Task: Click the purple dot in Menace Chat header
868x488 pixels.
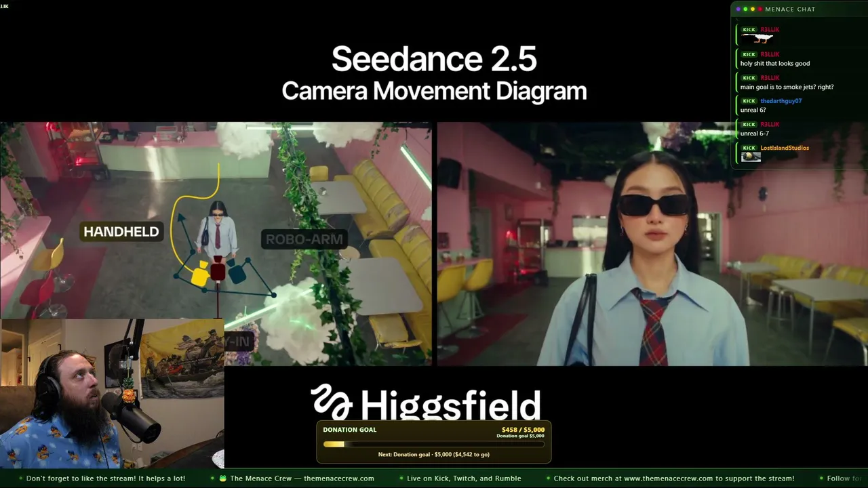Action: point(738,9)
